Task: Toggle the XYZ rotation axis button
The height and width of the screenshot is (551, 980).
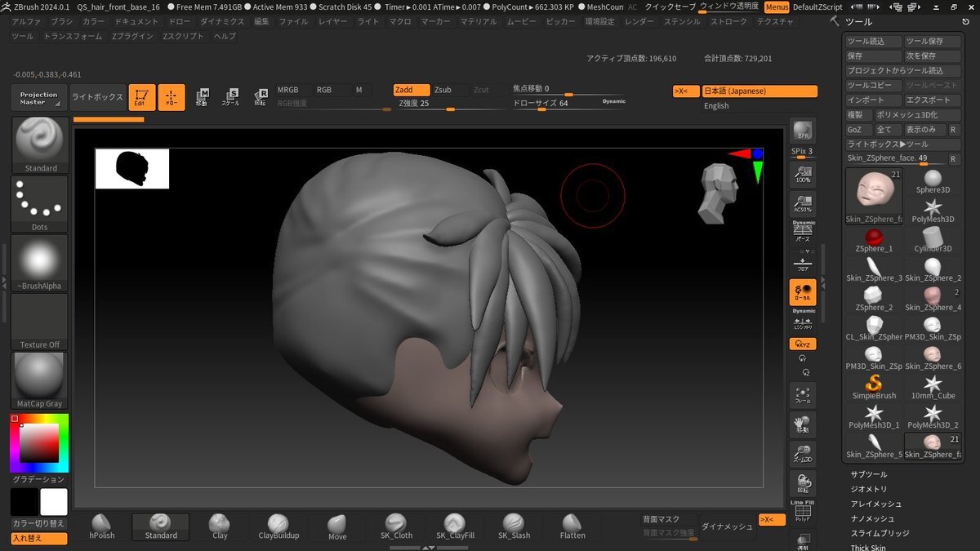Action: (x=802, y=344)
